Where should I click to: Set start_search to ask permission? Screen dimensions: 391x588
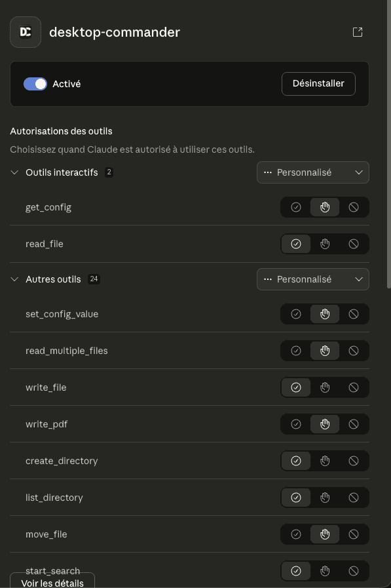(x=325, y=571)
